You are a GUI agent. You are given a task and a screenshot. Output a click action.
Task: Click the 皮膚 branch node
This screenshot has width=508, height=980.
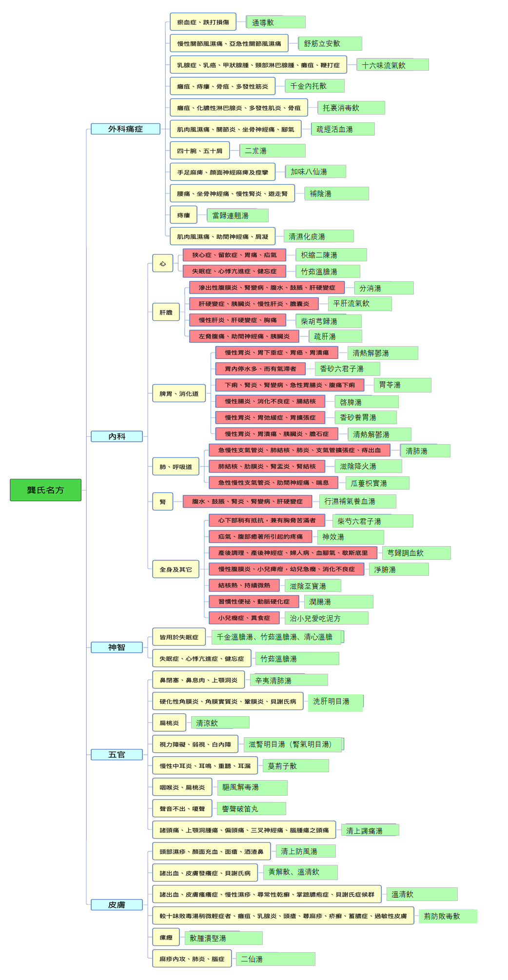(x=117, y=905)
